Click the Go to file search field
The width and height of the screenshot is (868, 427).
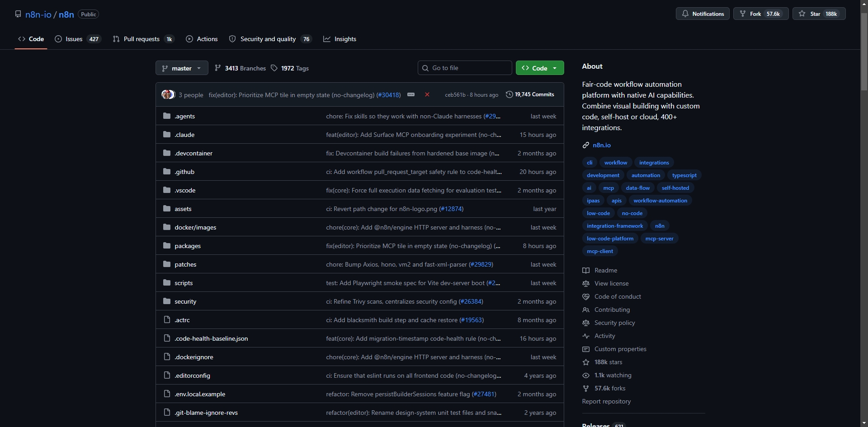[465, 68]
